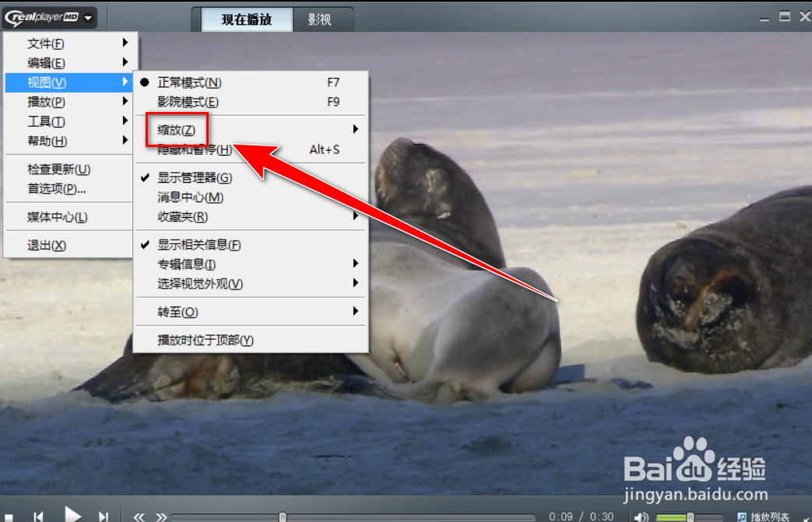Click the green volume slider
The height and width of the screenshot is (522, 812).
(x=689, y=517)
